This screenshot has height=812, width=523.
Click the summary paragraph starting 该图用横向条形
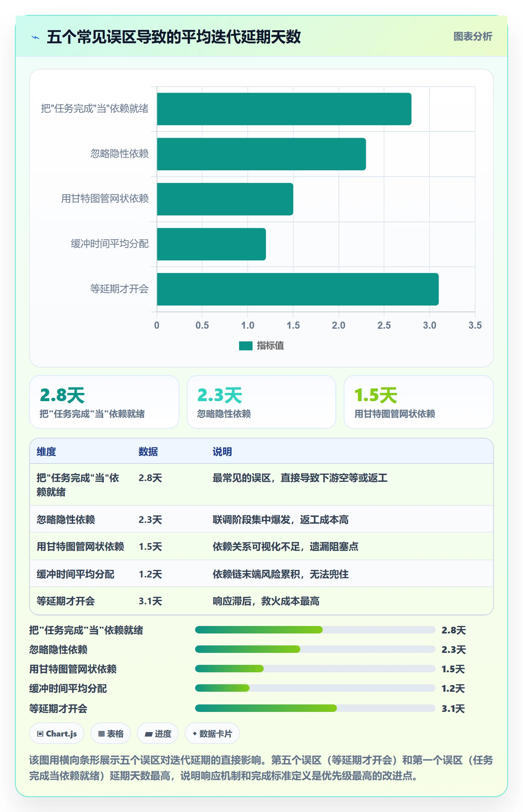point(261,768)
